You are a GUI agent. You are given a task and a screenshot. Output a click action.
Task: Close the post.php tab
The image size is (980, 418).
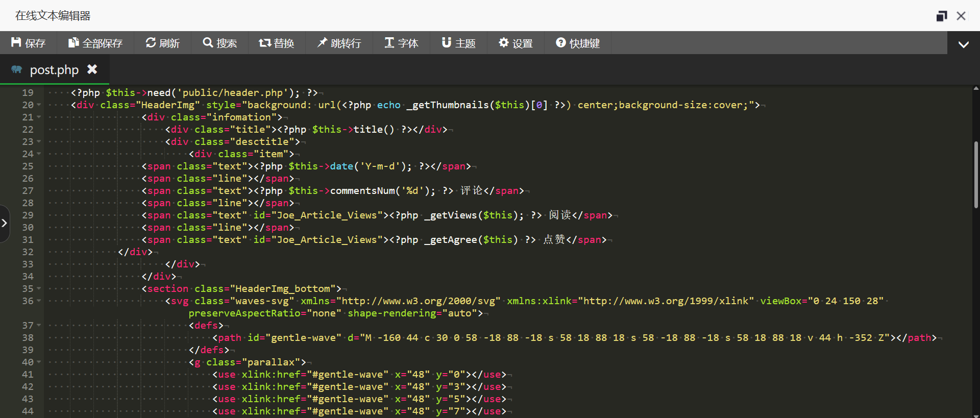92,69
